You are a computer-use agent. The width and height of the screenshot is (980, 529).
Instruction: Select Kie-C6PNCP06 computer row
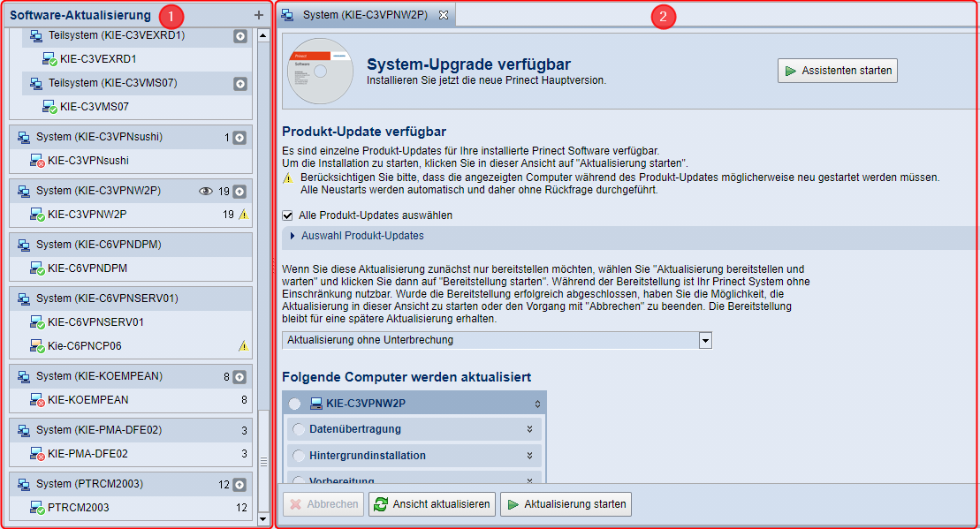point(131,345)
